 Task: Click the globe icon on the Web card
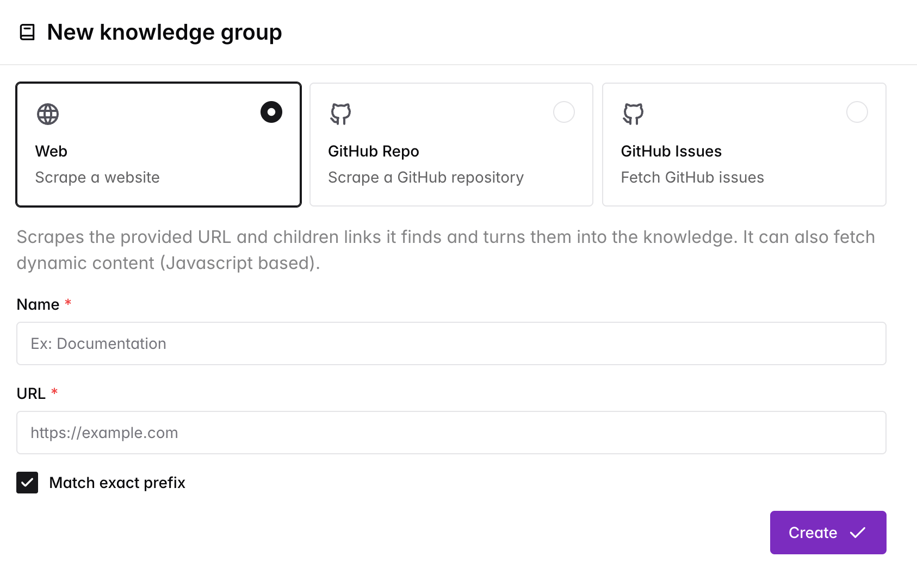(x=48, y=114)
